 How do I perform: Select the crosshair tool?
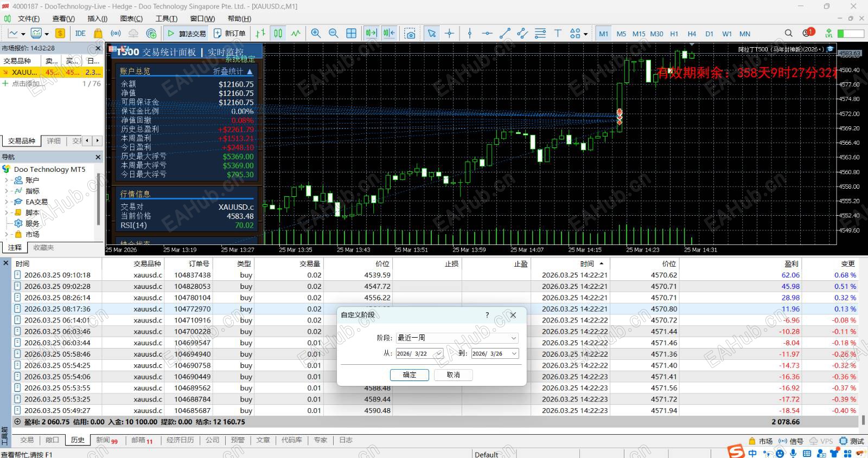pyautogui.click(x=450, y=34)
